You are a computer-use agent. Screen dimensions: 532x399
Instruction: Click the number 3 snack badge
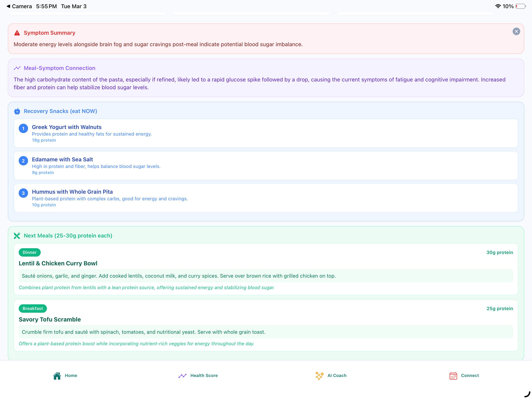tap(23, 193)
